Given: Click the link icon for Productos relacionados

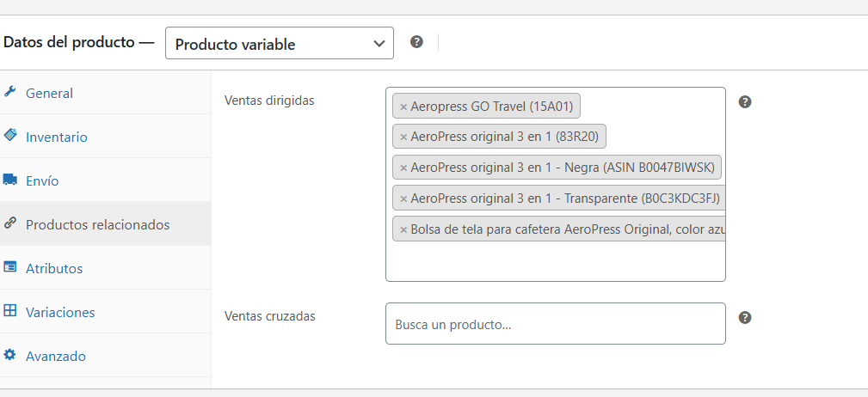Looking at the screenshot, I should point(10,223).
